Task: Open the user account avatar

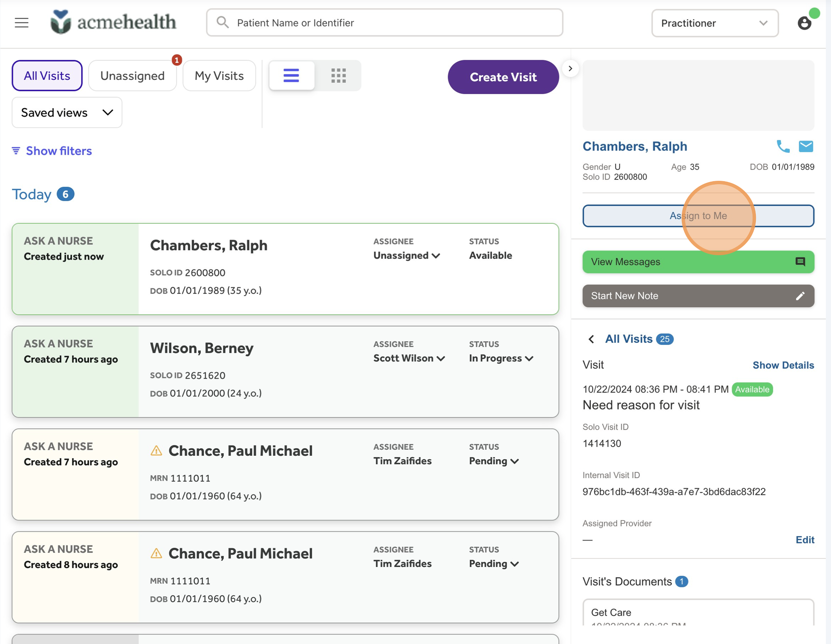Action: tap(804, 23)
